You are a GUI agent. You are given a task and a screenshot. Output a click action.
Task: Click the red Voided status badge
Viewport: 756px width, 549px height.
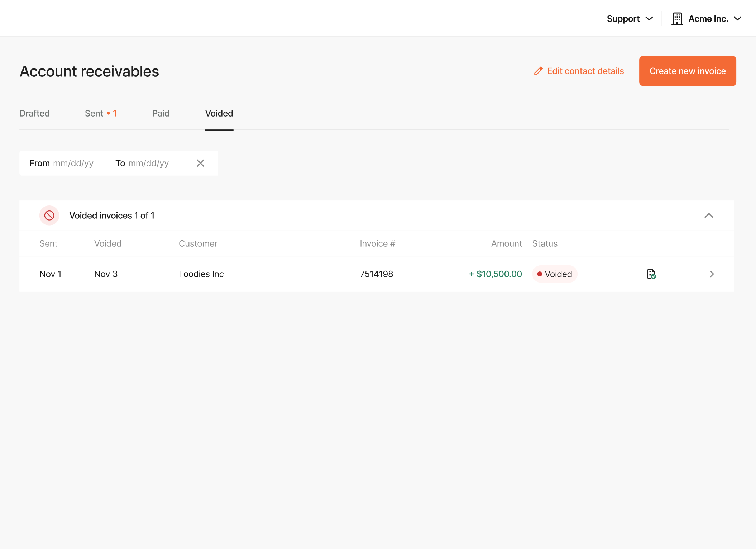pos(554,274)
